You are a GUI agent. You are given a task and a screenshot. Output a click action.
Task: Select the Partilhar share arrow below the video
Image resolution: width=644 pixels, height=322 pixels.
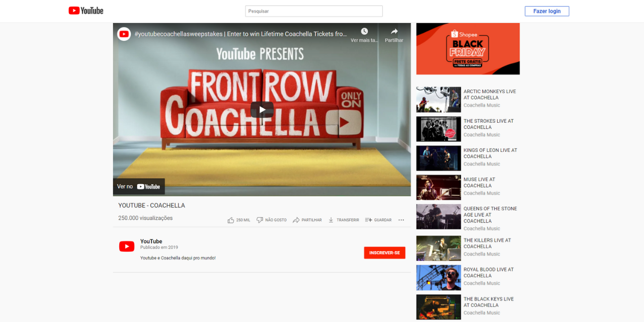tap(296, 220)
